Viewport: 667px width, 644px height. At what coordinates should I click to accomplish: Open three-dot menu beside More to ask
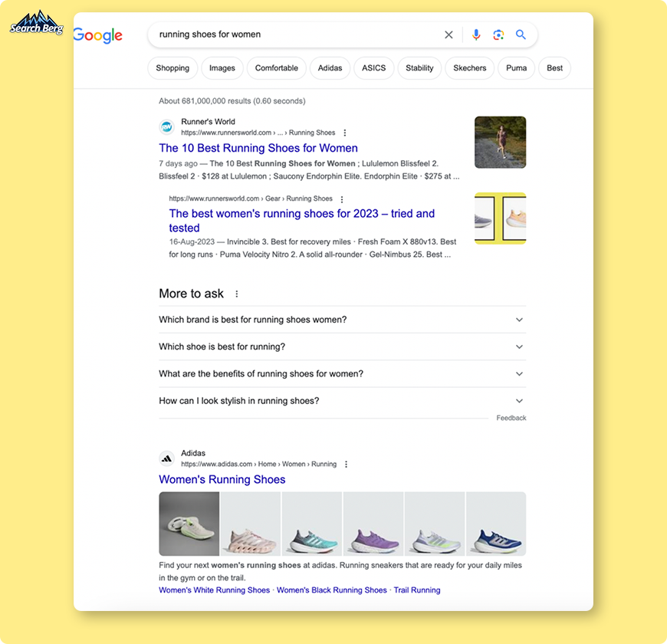click(236, 294)
